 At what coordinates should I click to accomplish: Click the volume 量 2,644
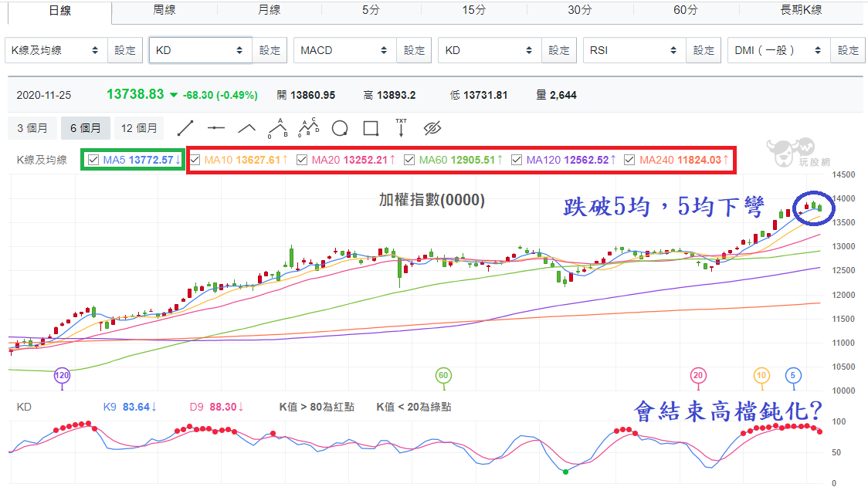[x=556, y=95]
